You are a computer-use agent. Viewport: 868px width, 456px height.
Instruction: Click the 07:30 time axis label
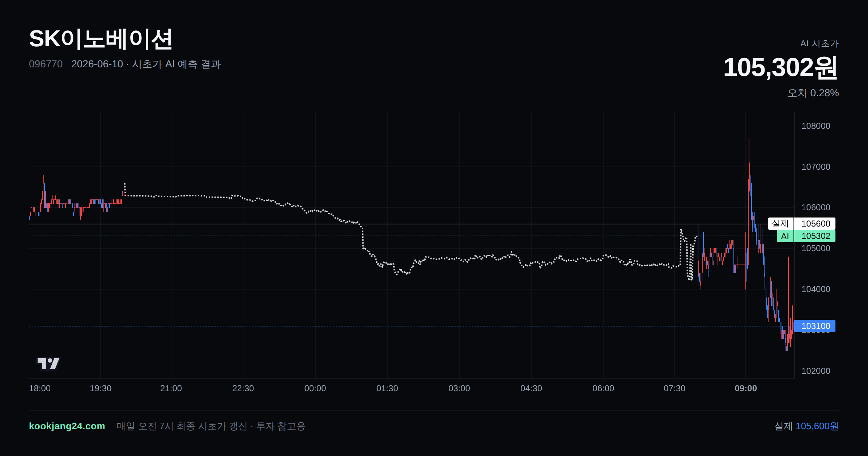675,388
